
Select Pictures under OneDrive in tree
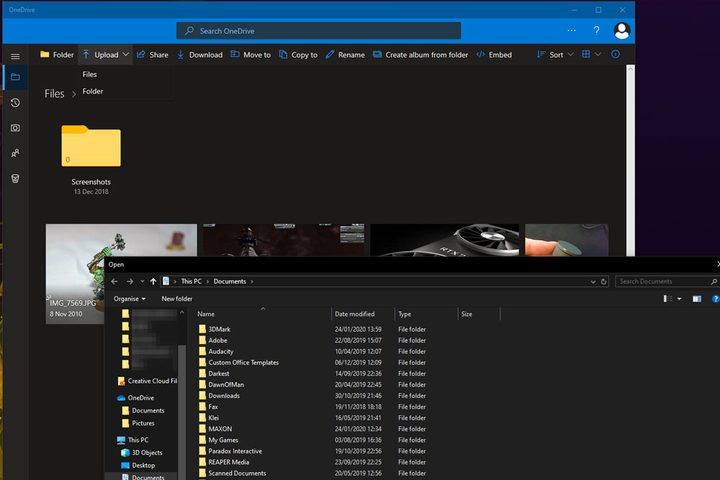(x=138, y=423)
